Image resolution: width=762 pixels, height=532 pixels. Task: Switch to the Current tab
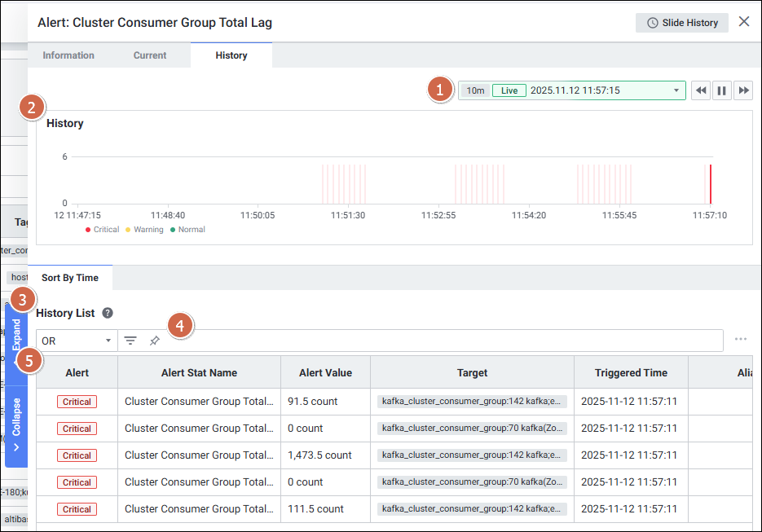150,55
